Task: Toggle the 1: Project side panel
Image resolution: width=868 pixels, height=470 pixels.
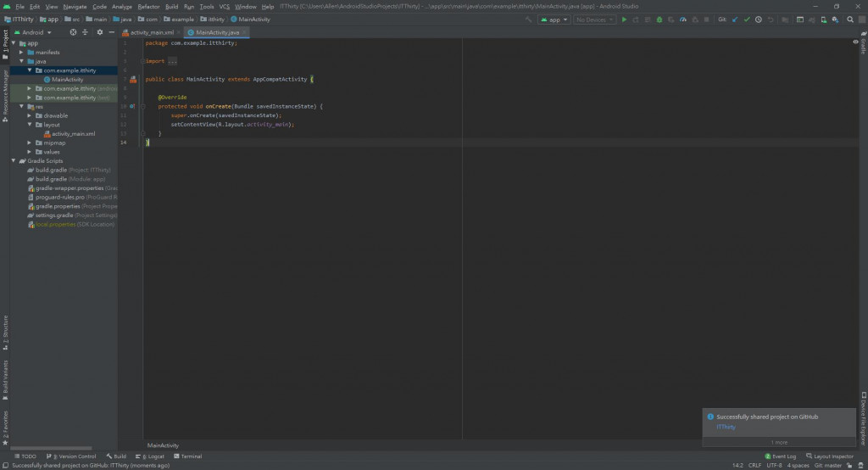Action: point(5,44)
